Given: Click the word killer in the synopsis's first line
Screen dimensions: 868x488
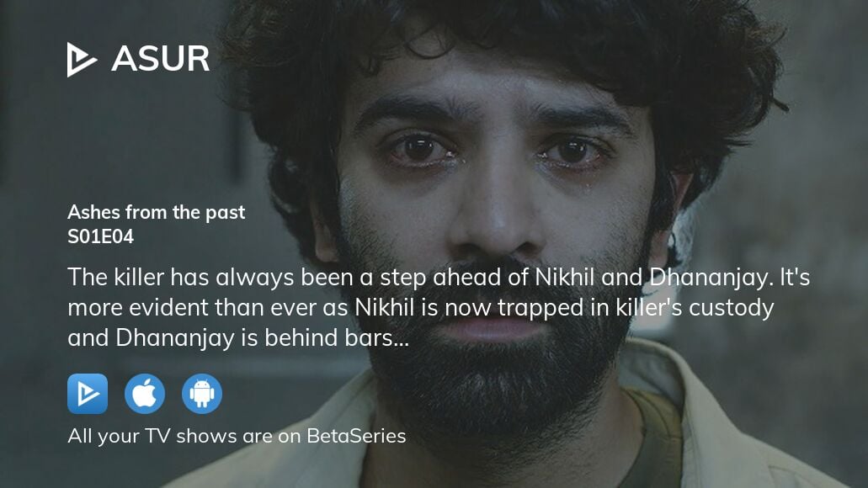Looking at the screenshot, I should 139,277.
